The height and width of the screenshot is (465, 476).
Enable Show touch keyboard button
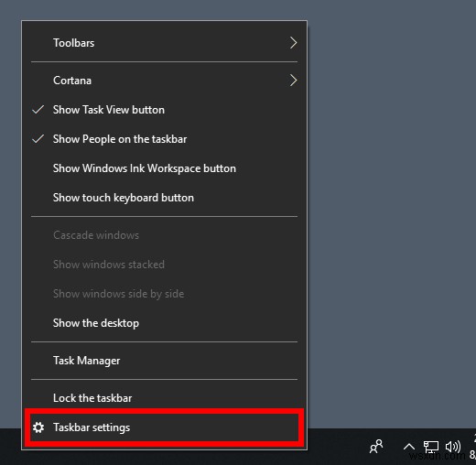pyautogui.click(x=164, y=198)
